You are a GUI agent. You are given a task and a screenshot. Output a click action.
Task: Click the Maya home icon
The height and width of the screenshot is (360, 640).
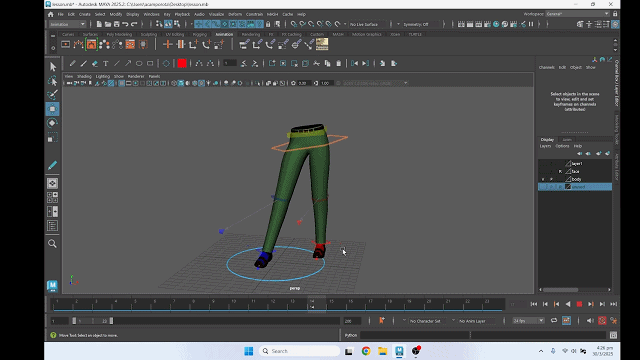(x=51, y=14)
